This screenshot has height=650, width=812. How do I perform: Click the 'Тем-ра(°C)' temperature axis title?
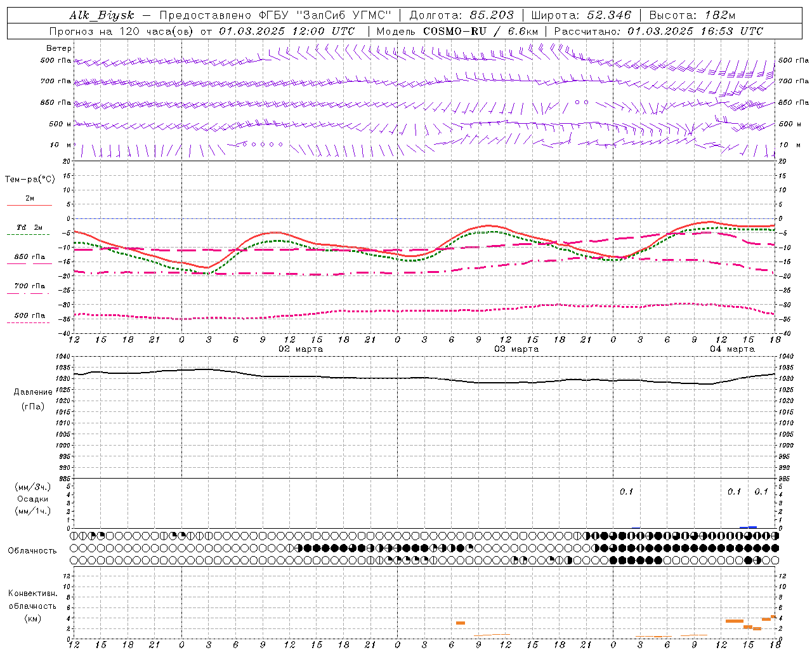click(30, 180)
